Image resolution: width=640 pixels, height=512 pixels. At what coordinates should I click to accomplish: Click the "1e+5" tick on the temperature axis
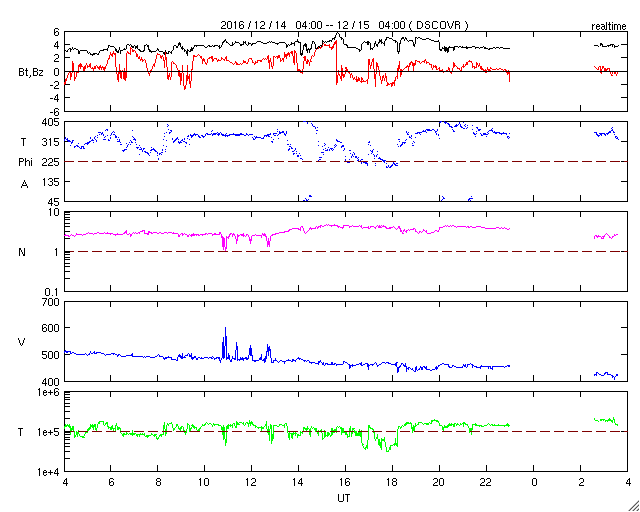pyautogui.click(x=49, y=432)
